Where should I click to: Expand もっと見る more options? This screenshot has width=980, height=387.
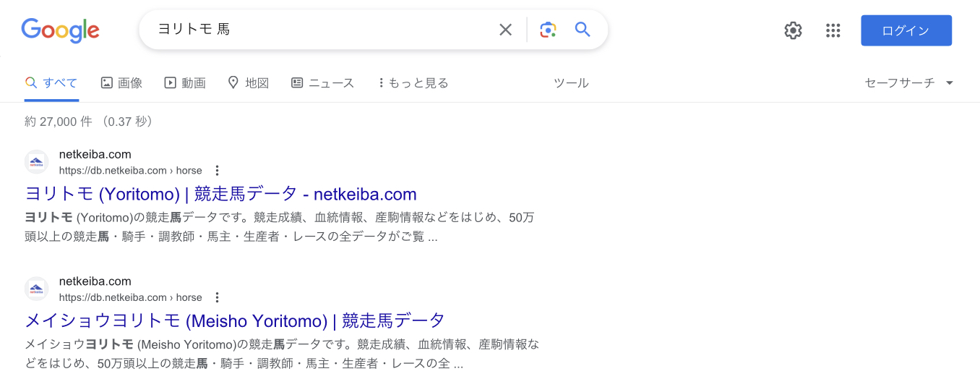[413, 82]
